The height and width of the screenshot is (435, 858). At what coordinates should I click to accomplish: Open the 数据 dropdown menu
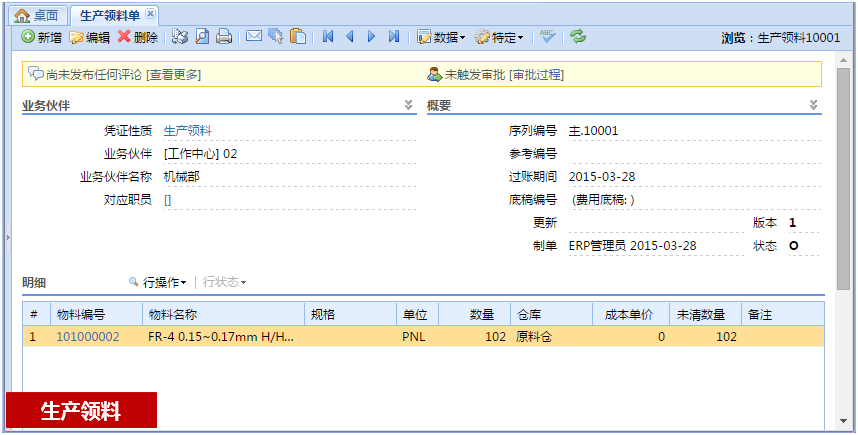(441, 37)
